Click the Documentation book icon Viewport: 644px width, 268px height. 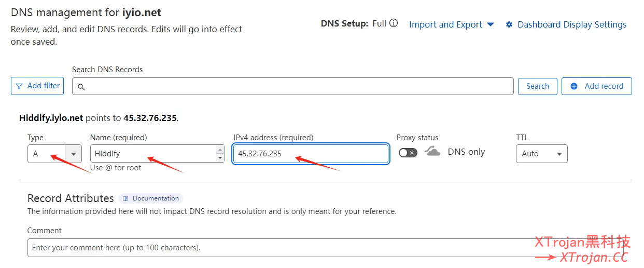(x=125, y=198)
